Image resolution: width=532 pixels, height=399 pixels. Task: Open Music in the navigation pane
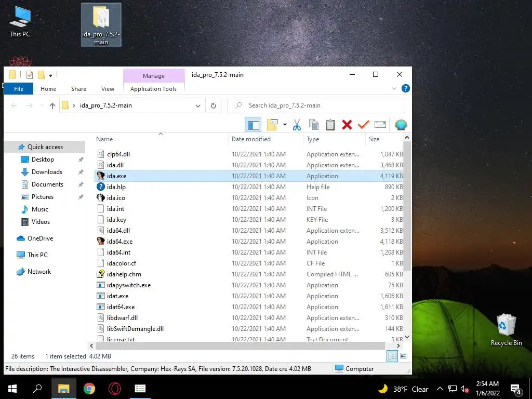tap(39, 209)
